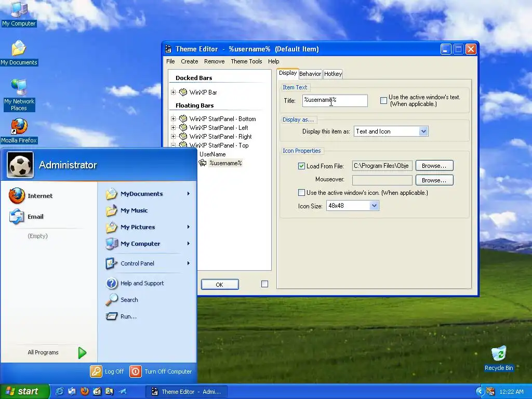The height and width of the screenshot is (399, 532).
Task: Launch Internet Firefox from start panel
Action: pos(31,196)
